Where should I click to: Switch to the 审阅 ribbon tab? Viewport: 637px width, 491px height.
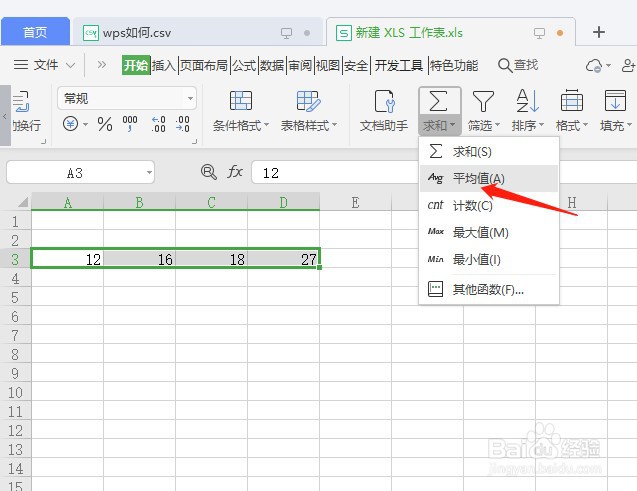point(300,65)
